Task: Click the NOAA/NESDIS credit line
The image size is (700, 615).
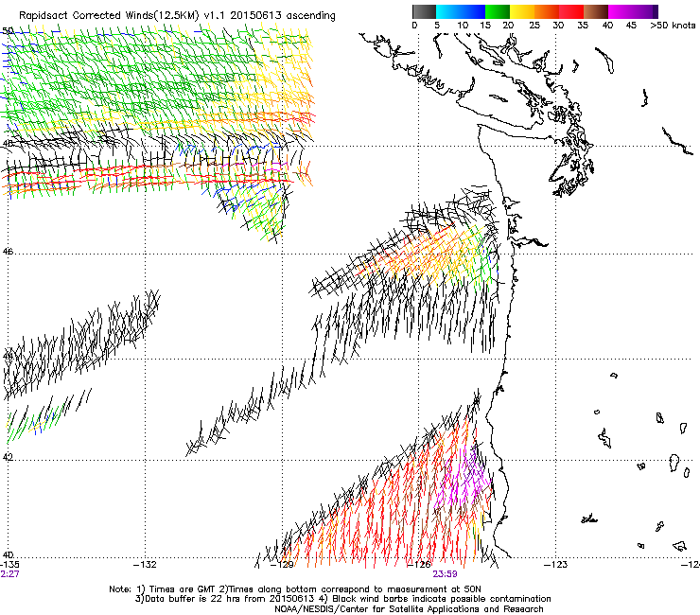Action: pyautogui.click(x=409, y=608)
